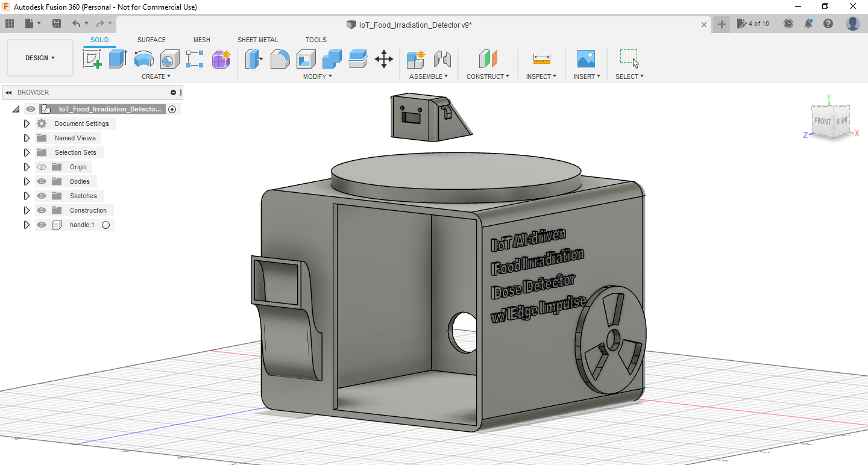Screen dimensions: 868x465
Task: Open the Create Form tool
Action: [221, 58]
